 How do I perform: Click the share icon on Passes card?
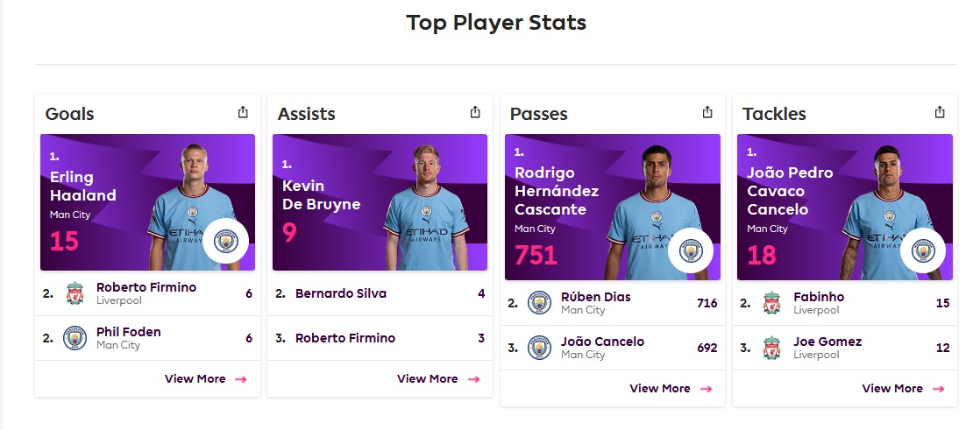pos(707,112)
